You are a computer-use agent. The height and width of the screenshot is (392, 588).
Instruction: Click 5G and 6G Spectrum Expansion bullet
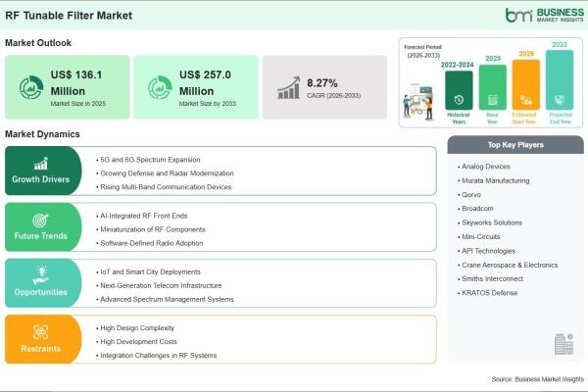148,160
